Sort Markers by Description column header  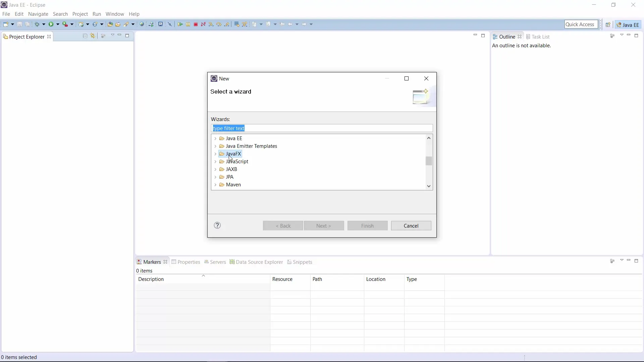[x=203, y=279]
